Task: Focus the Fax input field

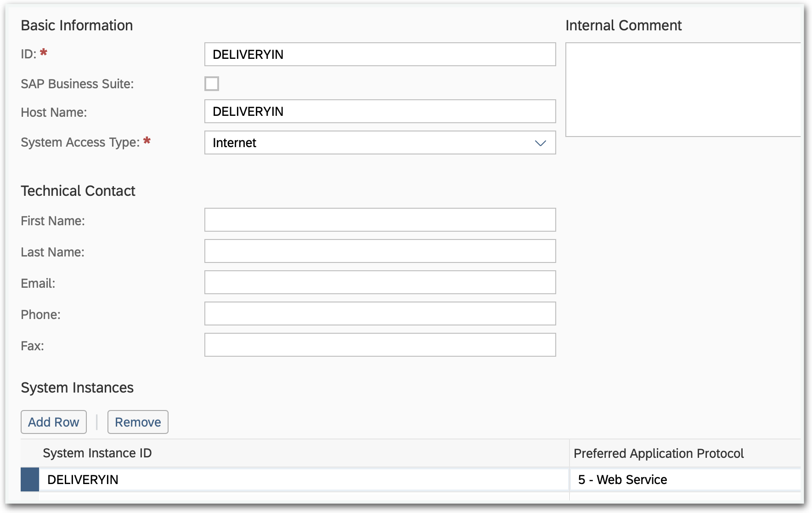Action: click(x=380, y=345)
